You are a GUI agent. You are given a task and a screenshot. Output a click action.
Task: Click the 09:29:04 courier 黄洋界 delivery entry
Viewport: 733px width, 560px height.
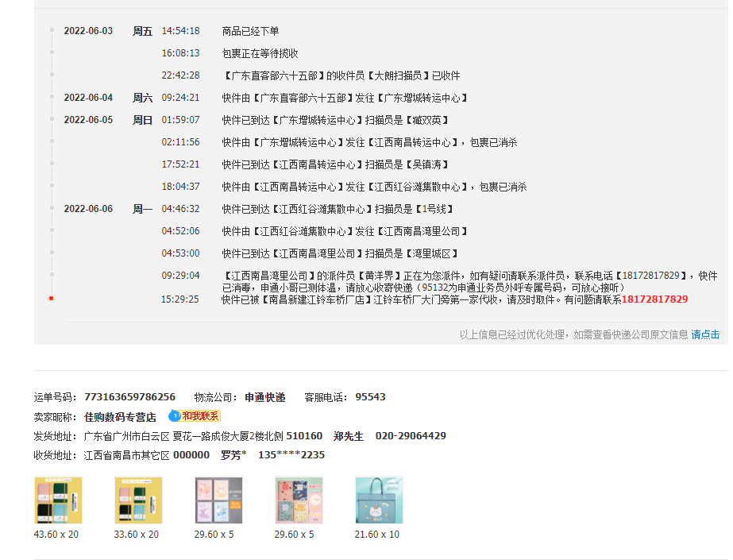(470, 281)
